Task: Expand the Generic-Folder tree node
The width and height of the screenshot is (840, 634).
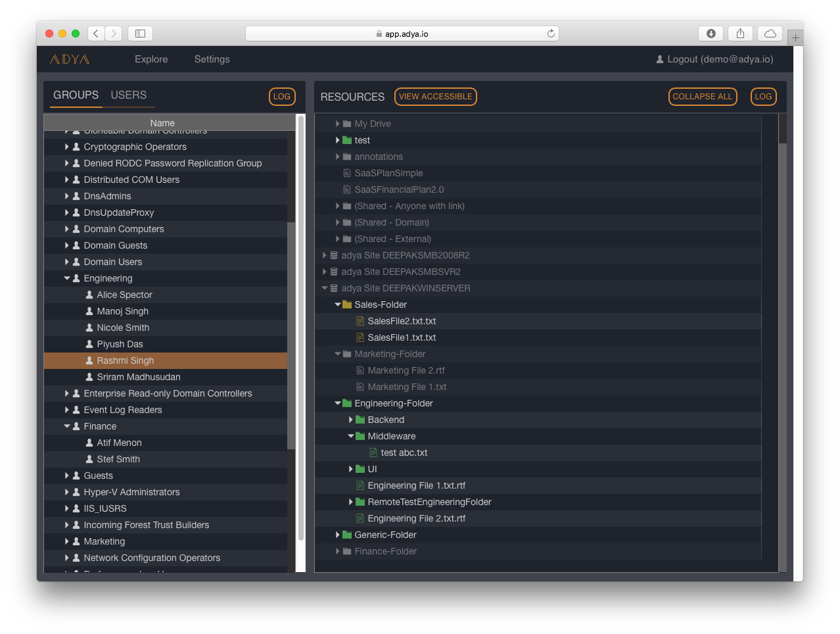Action: (337, 535)
